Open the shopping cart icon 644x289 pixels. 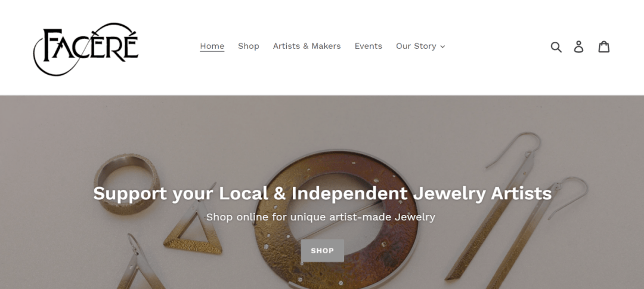[604, 47]
